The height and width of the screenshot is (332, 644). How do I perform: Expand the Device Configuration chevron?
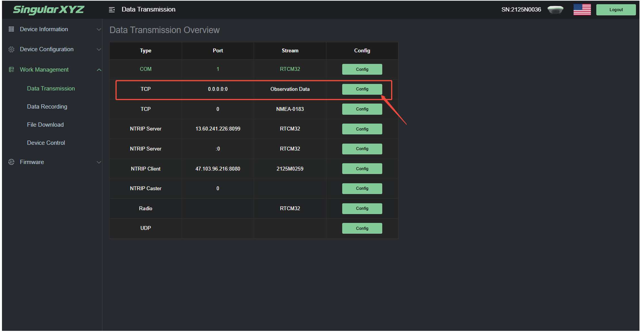99,50
